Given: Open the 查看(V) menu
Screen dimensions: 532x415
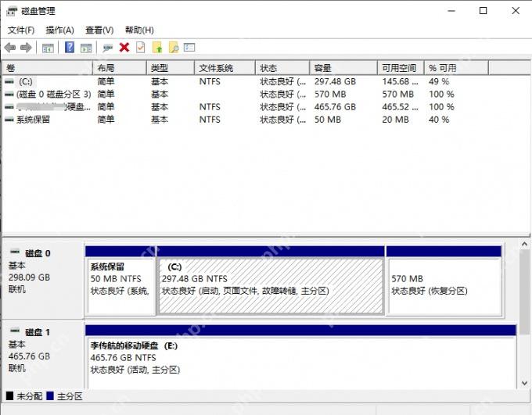Looking at the screenshot, I should (x=99, y=30).
